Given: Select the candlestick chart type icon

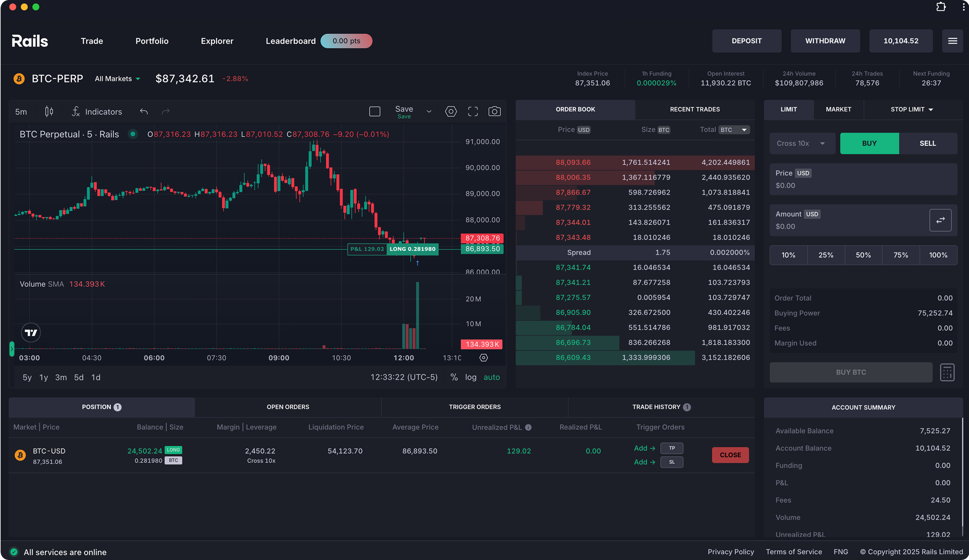Looking at the screenshot, I should 49,112.
